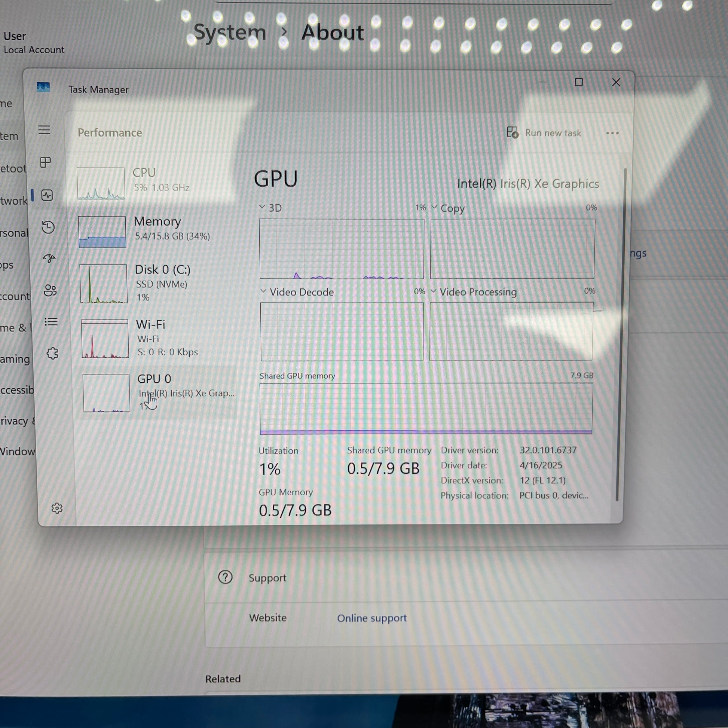Image resolution: width=728 pixels, height=728 pixels.
Task: Open the Task Manager hamburger navigation menu
Action: click(44, 130)
